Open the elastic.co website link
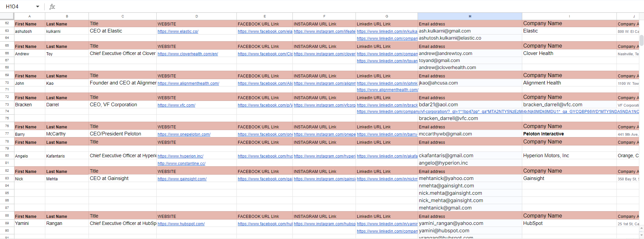Screen dimensions: 644x239 point(178,32)
